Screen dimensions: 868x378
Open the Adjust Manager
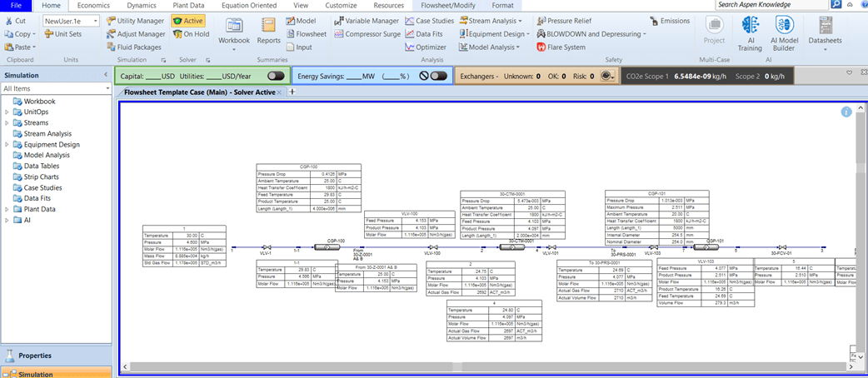pyautogui.click(x=135, y=34)
